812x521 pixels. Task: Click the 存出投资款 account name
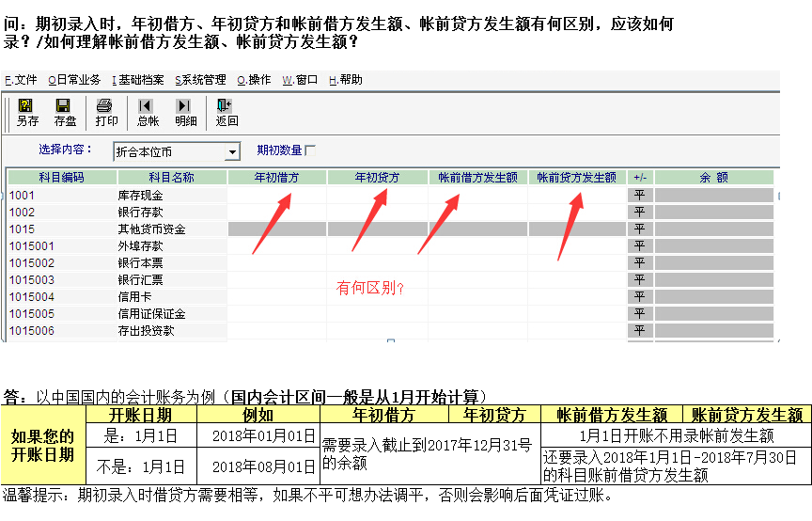pyautogui.click(x=146, y=331)
